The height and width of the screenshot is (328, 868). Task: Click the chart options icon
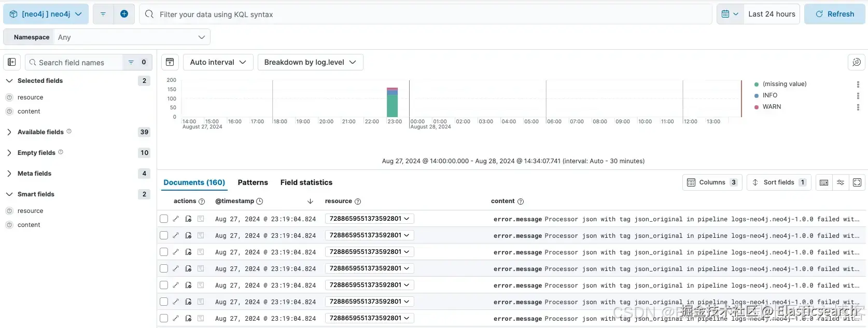(x=857, y=62)
